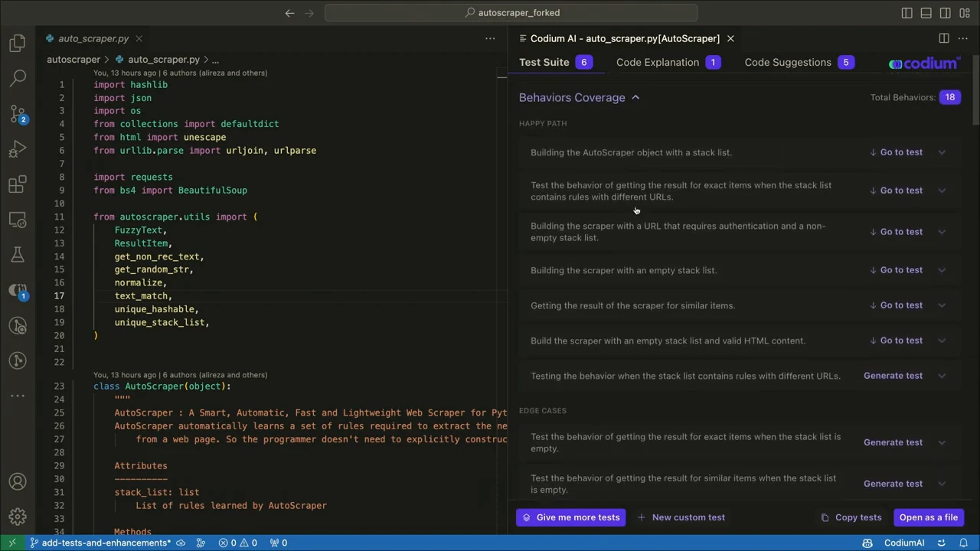The width and height of the screenshot is (980, 551).
Task: Click CodiumAI status bar entry
Action: coord(903,543)
